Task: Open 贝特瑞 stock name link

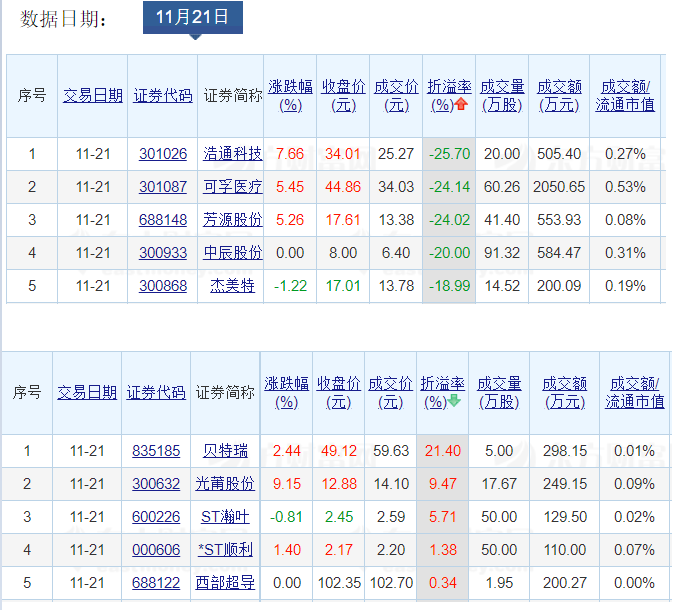Action: tap(224, 450)
